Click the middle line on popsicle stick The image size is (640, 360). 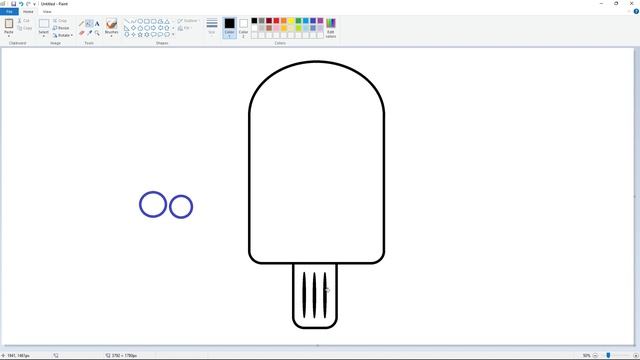314,295
